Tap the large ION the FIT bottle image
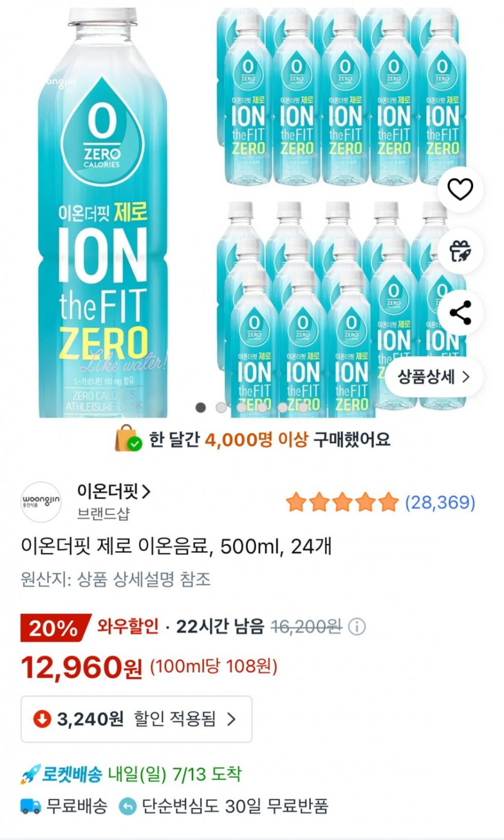 click(x=103, y=211)
